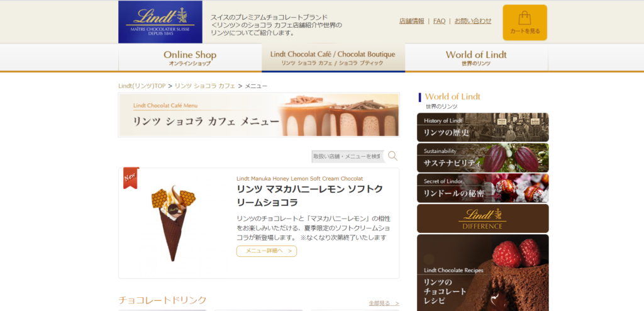Click the メニュー breadcrumb text
The height and width of the screenshot is (311, 644).
coord(256,86)
